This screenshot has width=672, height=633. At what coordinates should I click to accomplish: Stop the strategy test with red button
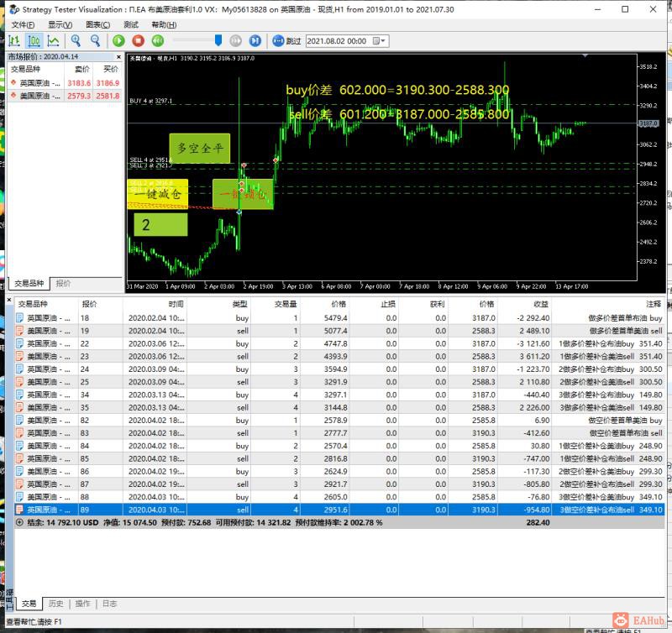[x=138, y=40]
